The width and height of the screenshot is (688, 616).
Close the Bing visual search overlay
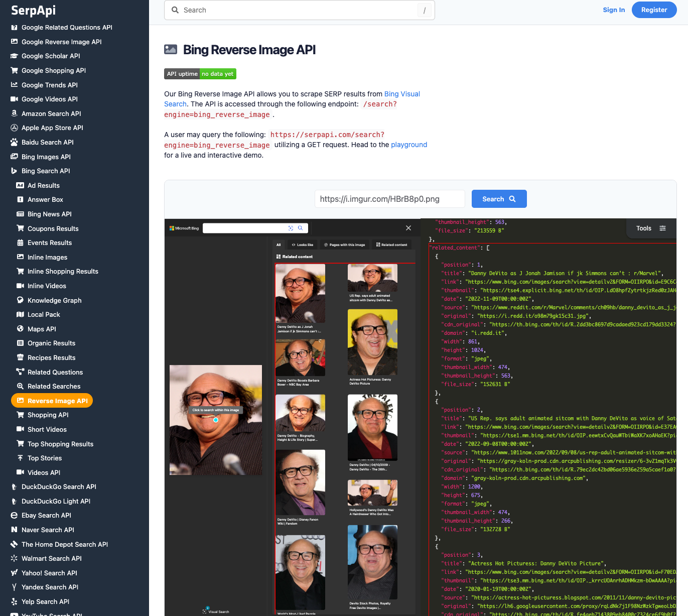coord(408,228)
